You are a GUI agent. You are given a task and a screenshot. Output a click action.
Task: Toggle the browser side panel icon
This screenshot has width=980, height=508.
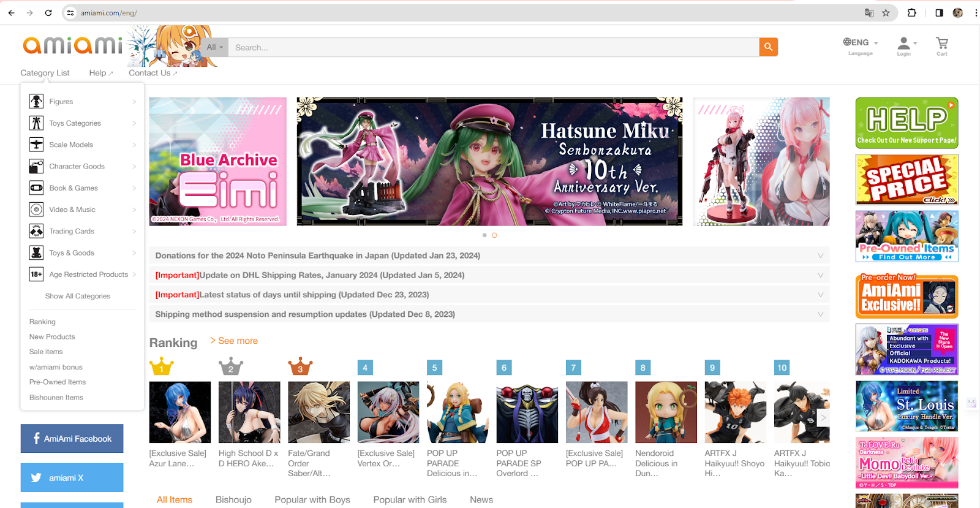coord(939,12)
